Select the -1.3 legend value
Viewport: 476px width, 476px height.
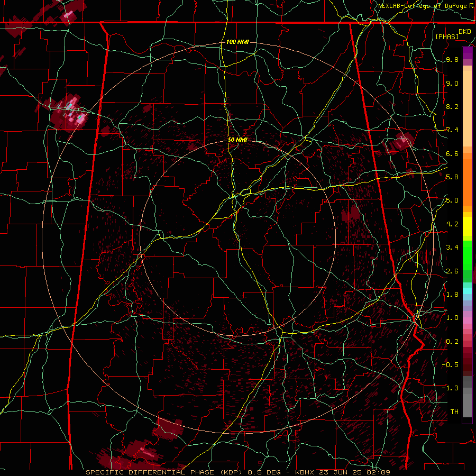coord(450,388)
